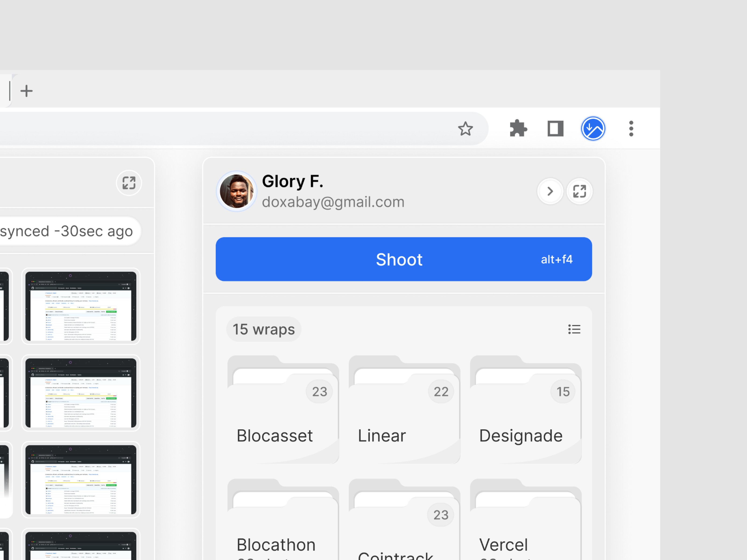Click the chevron next to Glory F.
The width and height of the screenshot is (747, 560).
[x=550, y=191]
